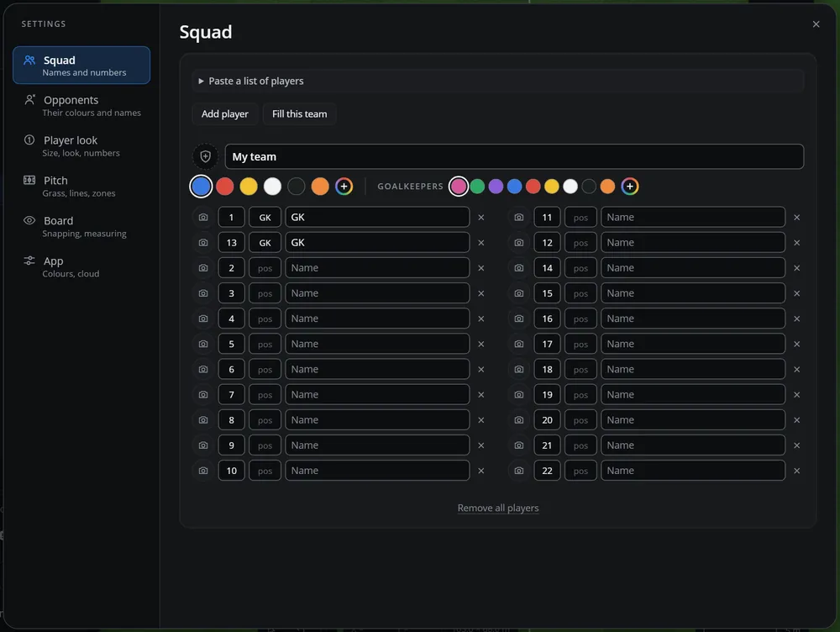
Task: Click the photo icon for player 1
Action: [x=203, y=217]
